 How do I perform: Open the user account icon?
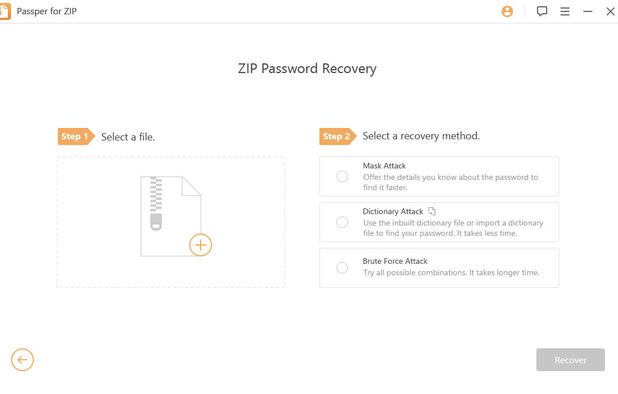(507, 11)
